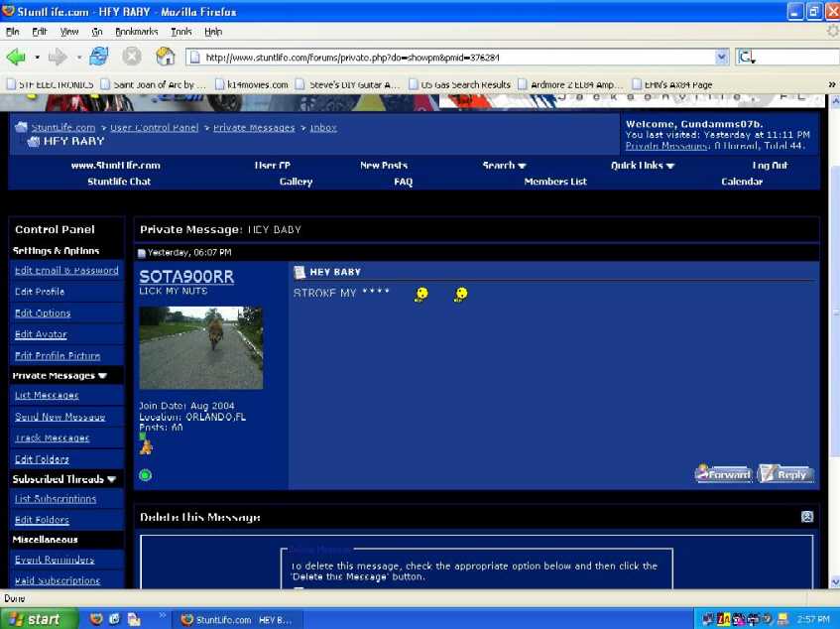Screen dimensions: 840x629
Task: Click the sender's motorcycle avatar image
Action: (x=200, y=347)
